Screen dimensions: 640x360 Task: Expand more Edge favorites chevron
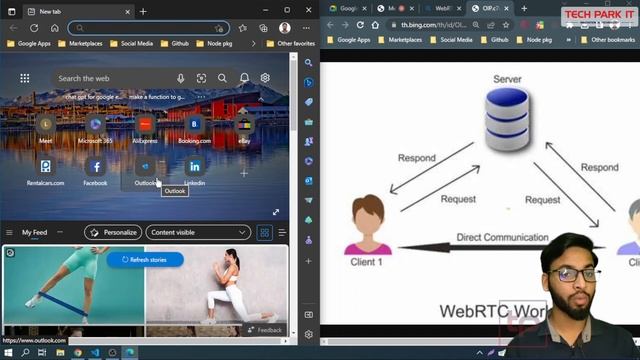tap(253, 43)
